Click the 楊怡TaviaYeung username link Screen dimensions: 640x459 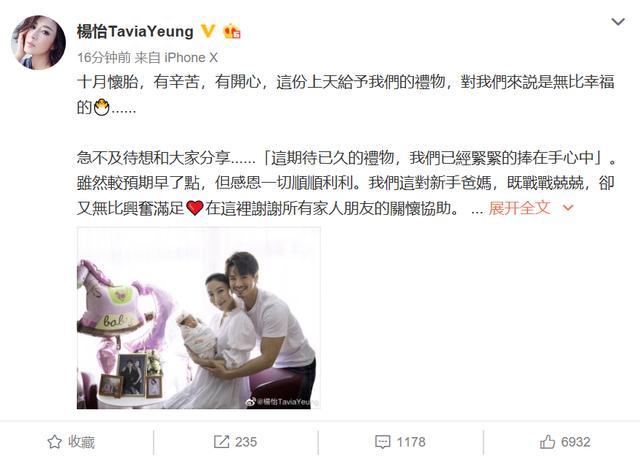(x=135, y=31)
